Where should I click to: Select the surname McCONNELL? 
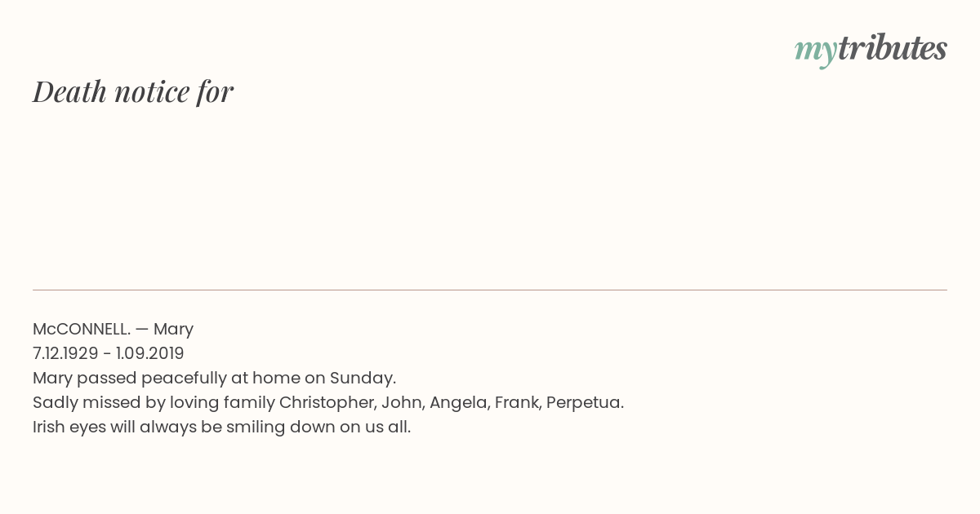click(81, 329)
